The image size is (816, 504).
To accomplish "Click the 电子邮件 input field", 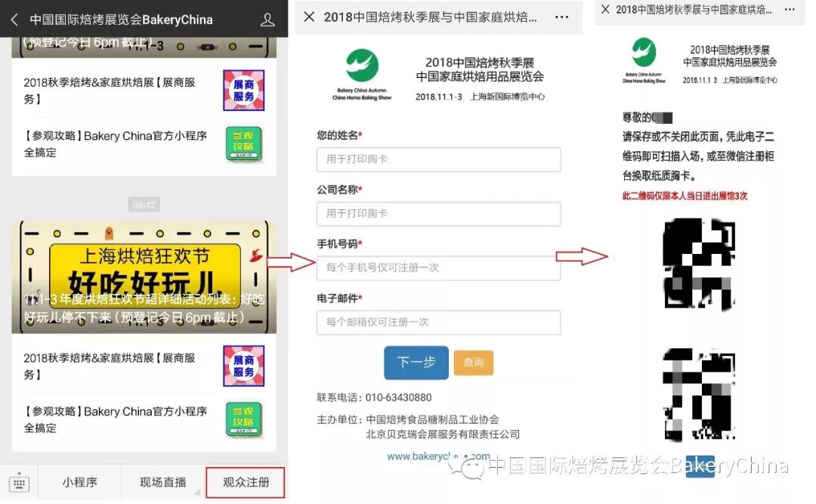I will pos(438,323).
